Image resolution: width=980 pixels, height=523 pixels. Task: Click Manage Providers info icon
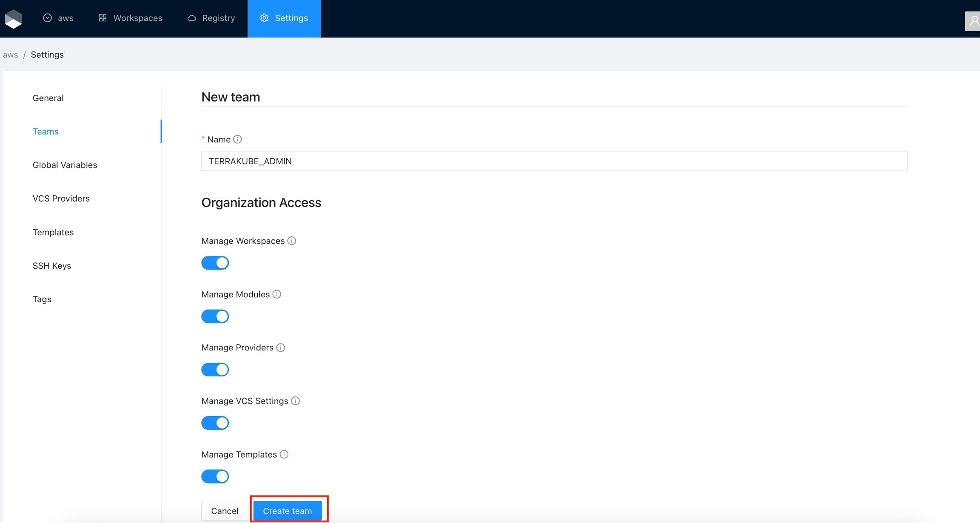pyautogui.click(x=280, y=347)
